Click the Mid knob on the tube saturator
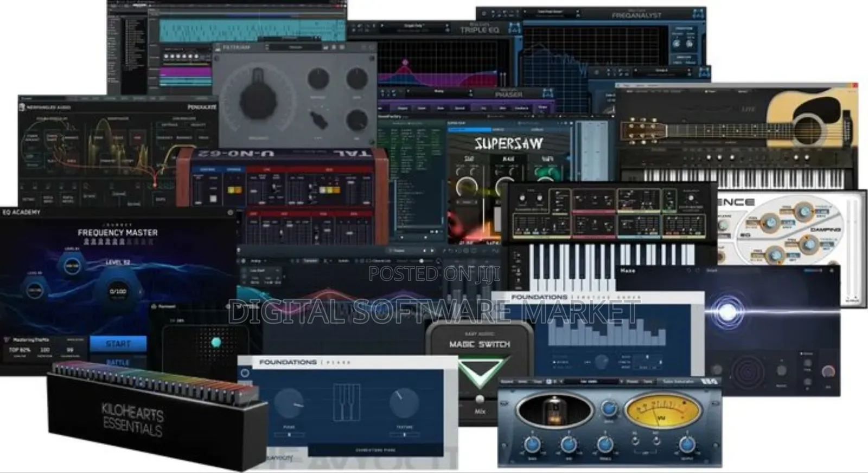The image size is (868, 473). pyautogui.click(x=569, y=444)
